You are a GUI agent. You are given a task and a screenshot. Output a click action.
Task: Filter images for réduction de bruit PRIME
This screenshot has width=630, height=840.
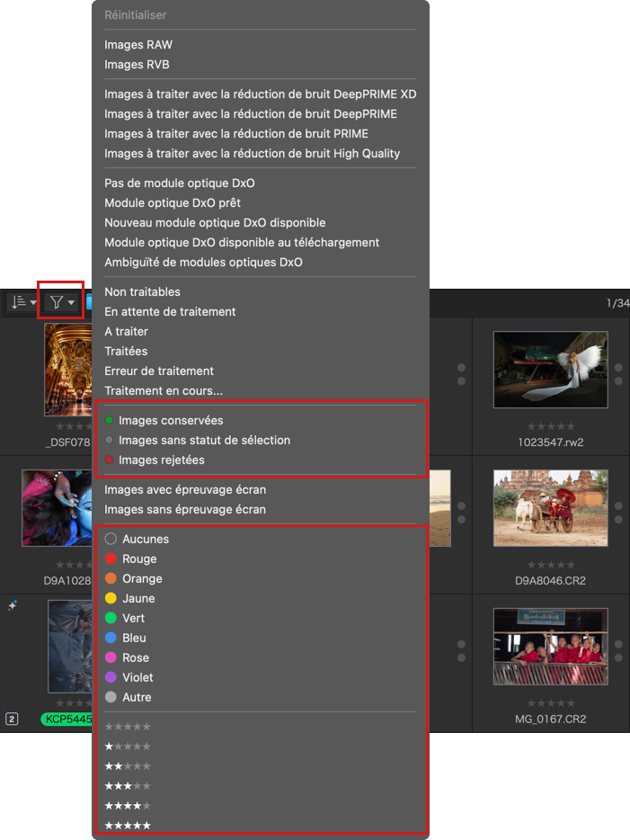pos(236,134)
